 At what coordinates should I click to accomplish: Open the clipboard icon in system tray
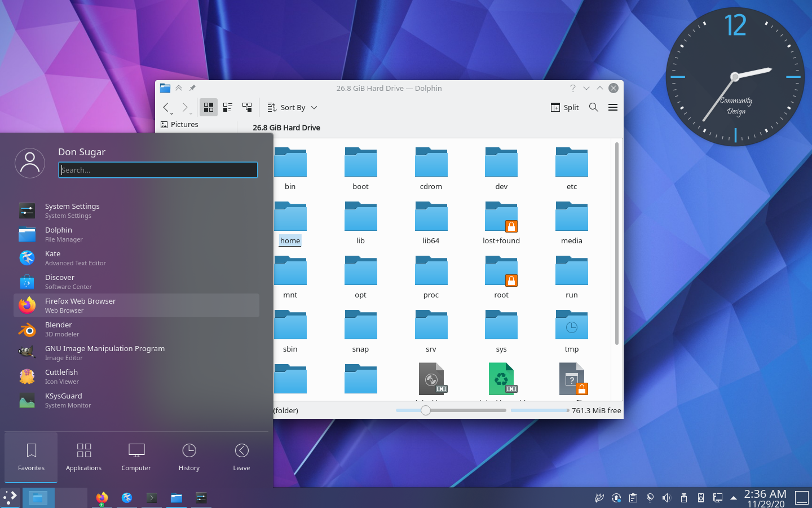point(633,498)
